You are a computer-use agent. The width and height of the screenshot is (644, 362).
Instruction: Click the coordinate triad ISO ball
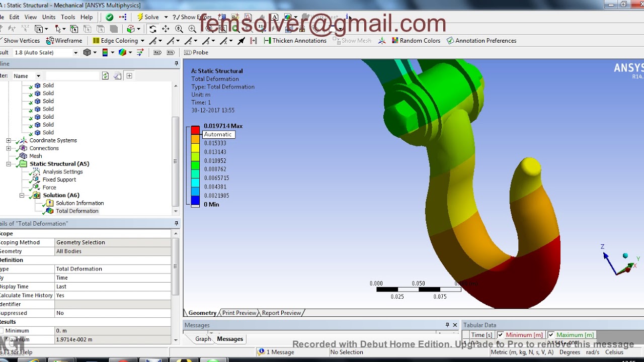pyautogui.click(x=625, y=256)
